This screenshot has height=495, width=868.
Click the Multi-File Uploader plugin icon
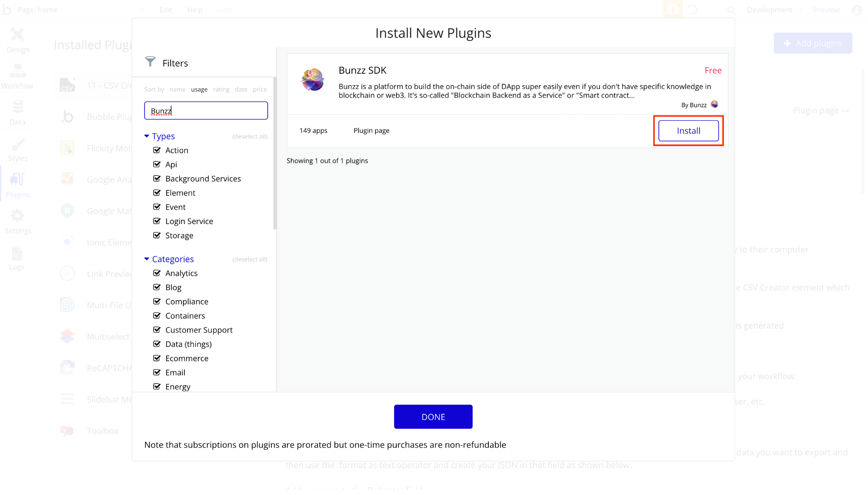[x=67, y=305]
